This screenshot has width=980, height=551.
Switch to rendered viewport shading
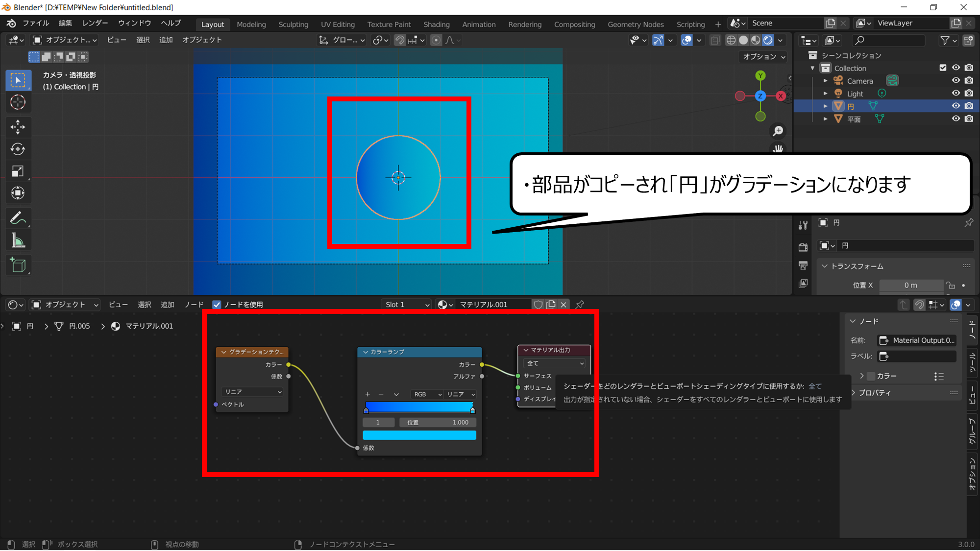(x=768, y=40)
